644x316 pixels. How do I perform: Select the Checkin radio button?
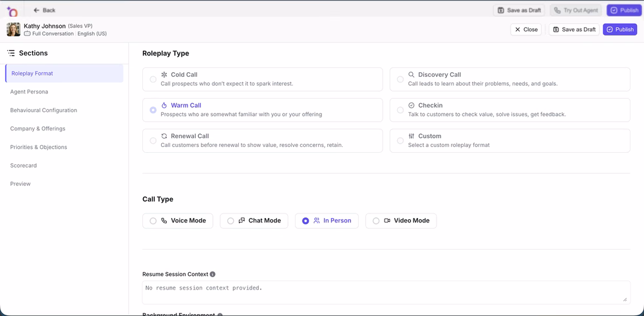coord(400,110)
